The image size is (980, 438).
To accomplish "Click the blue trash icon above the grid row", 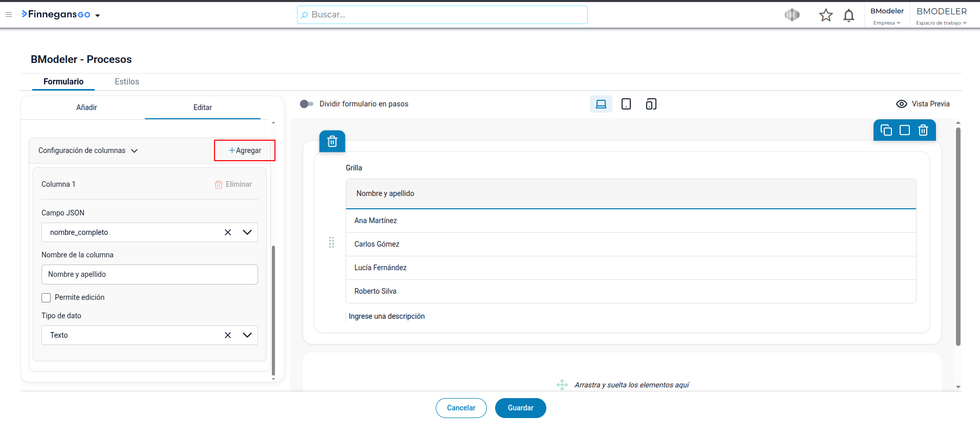I will coord(332,141).
